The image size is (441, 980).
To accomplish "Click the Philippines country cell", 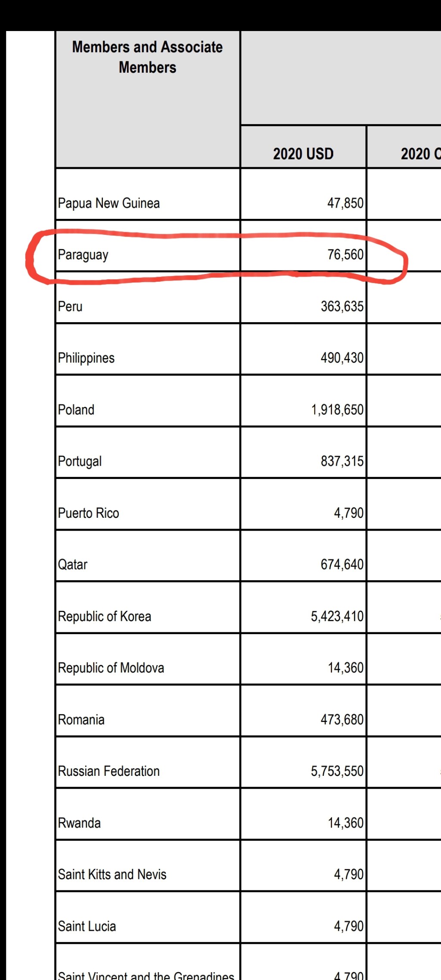I will point(87,358).
